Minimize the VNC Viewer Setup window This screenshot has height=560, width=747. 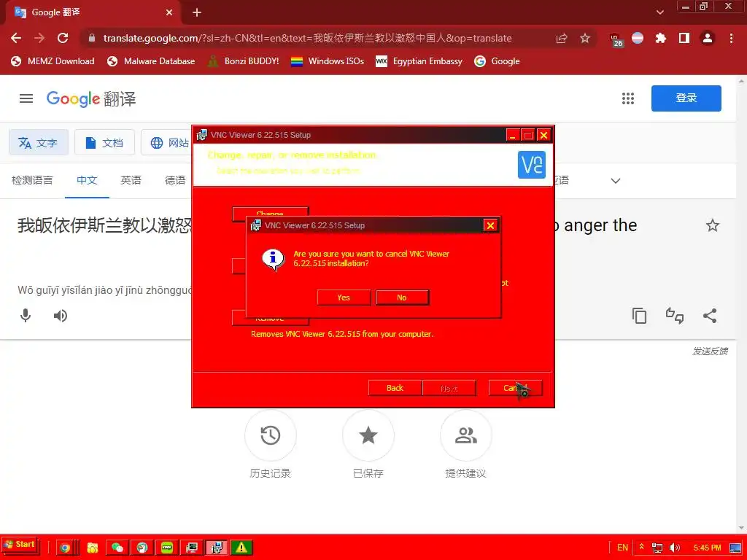tap(513, 135)
